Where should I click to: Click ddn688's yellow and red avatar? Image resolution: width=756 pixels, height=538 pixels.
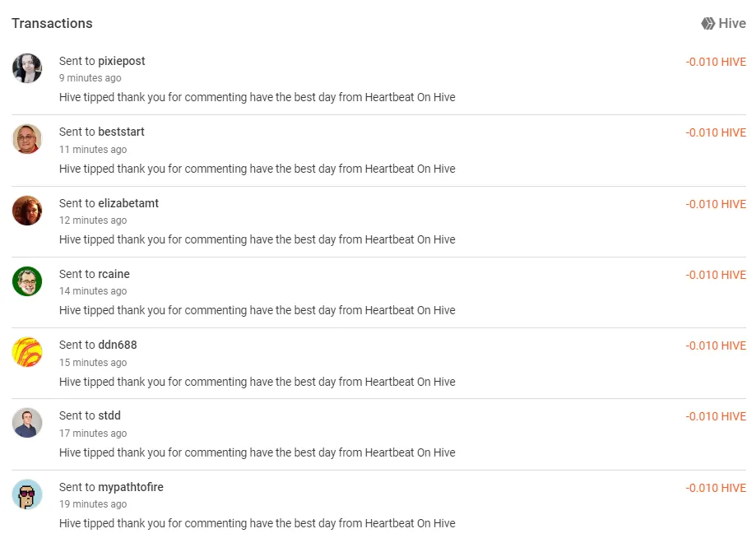click(27, 352)
